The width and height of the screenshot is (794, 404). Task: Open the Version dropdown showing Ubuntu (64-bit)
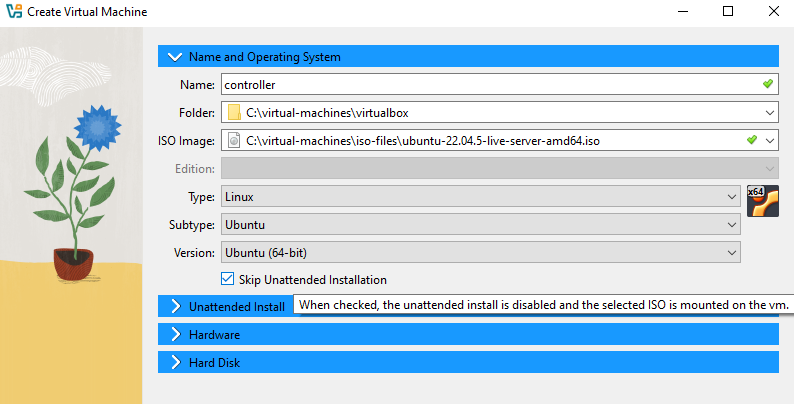pos(480,252)
